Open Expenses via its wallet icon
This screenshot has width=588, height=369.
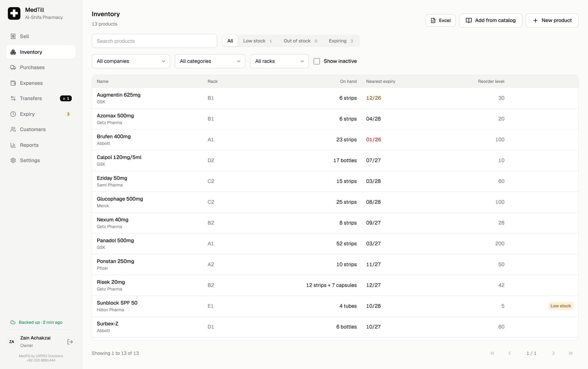(13, 83)
